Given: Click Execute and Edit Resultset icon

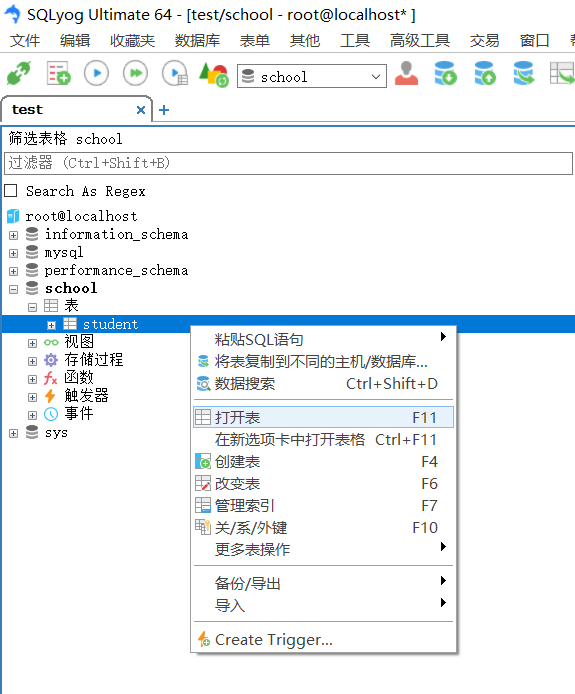Looking at the screenshot, I should click(175, 73).
